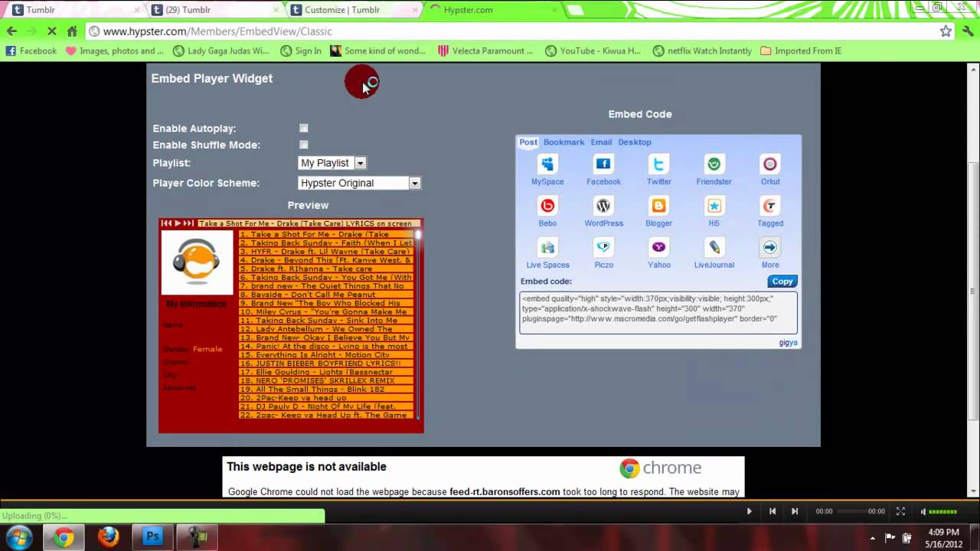This screenshot has width=980, height=551.
Task: Click the Tagged share icon
Action: click(770, 205)
